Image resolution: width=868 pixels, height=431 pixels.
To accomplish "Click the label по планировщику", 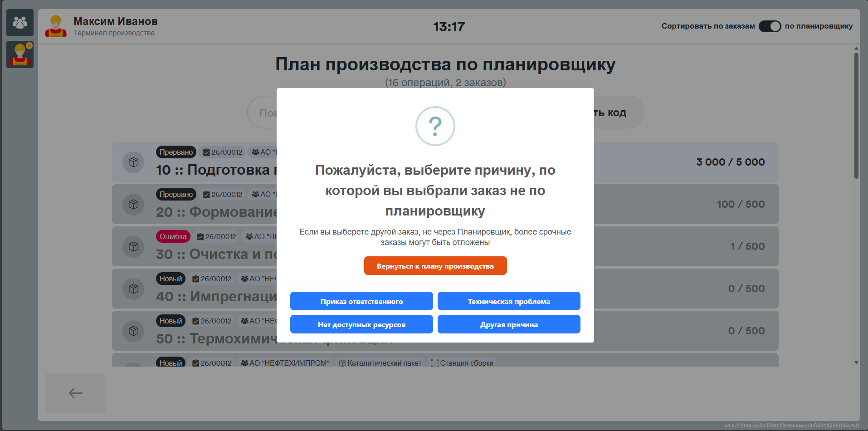I will pos(819,26).
